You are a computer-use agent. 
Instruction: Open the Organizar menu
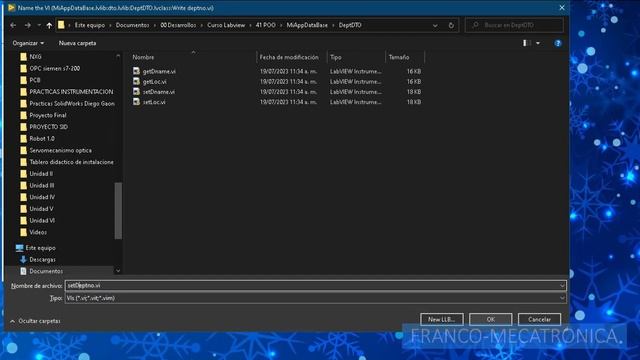pyautogui.click(x=28, y=43)
